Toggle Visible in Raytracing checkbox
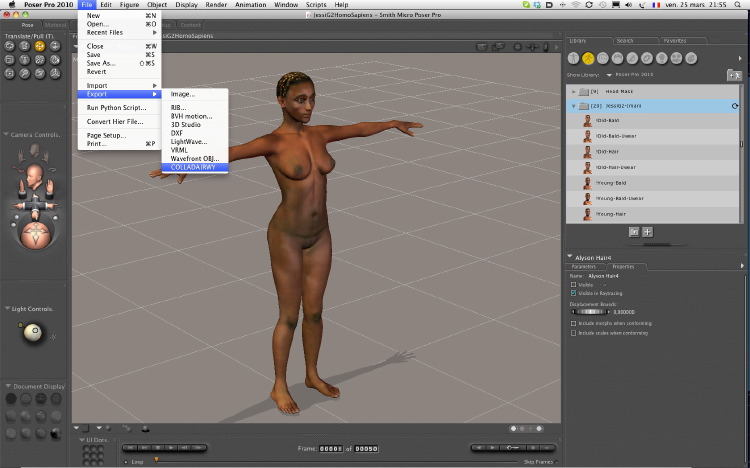 (573, 293)
